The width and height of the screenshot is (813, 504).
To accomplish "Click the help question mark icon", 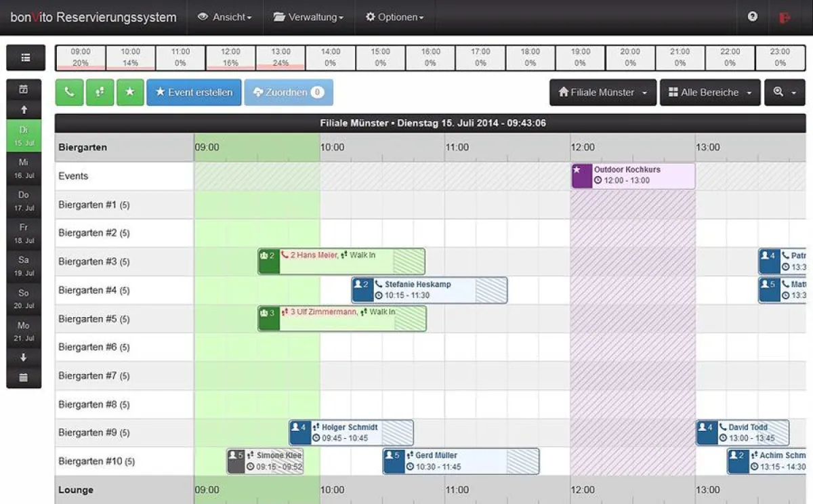I will (x=753, y=17).
